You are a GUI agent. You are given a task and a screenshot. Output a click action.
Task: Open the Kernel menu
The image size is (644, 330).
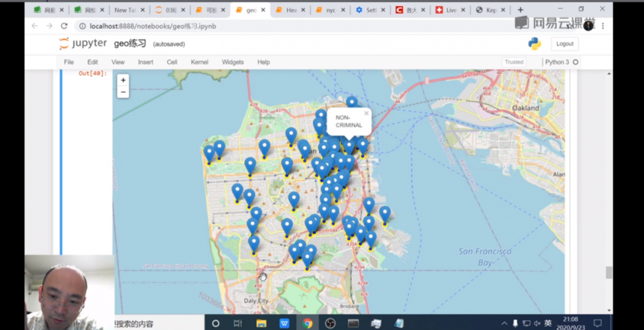(199, 62)
